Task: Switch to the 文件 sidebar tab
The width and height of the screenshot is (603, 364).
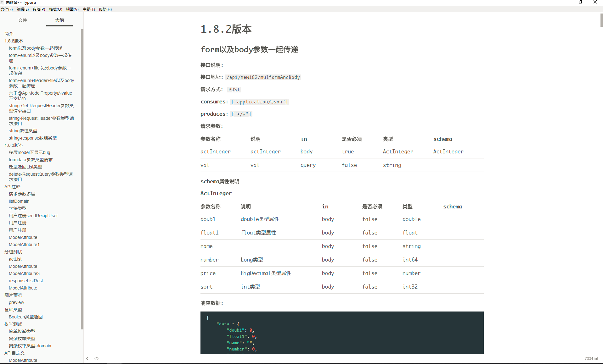Action: tap(23, 20)
